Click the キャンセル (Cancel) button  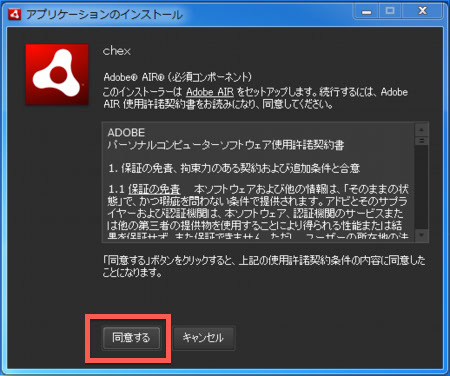tap(203, 338)
